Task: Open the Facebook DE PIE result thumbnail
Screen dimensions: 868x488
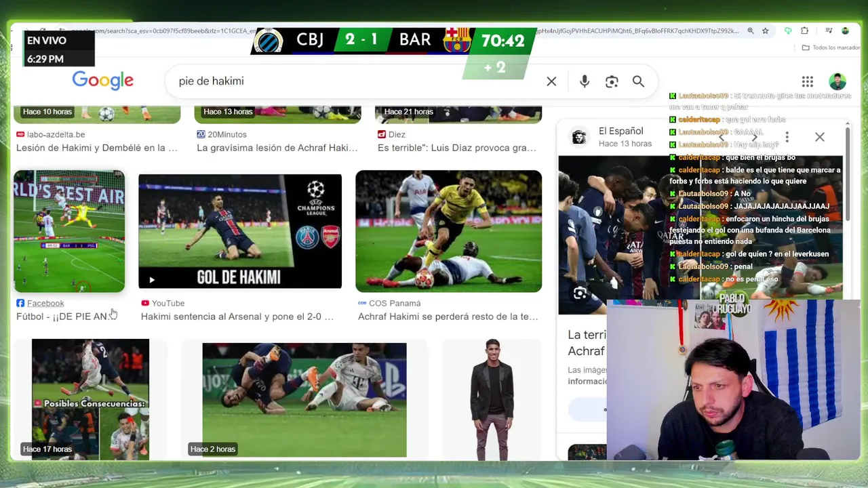Action: (69, 231)
